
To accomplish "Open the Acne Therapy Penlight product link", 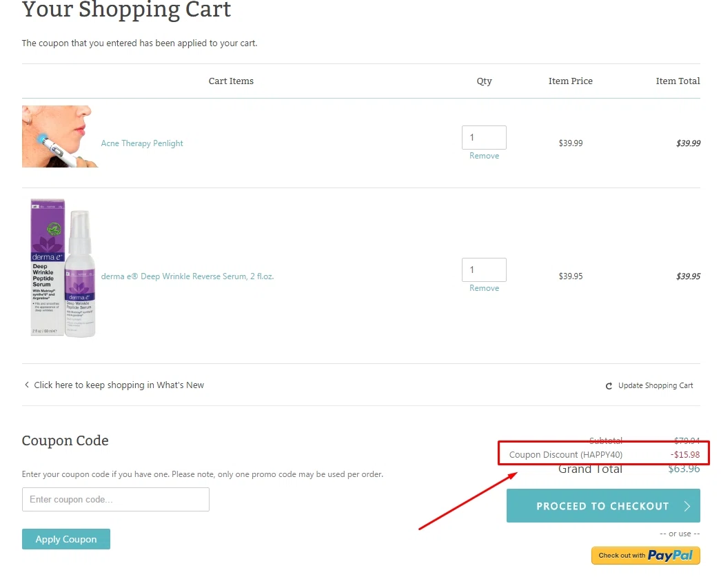I will coord(141,143).
